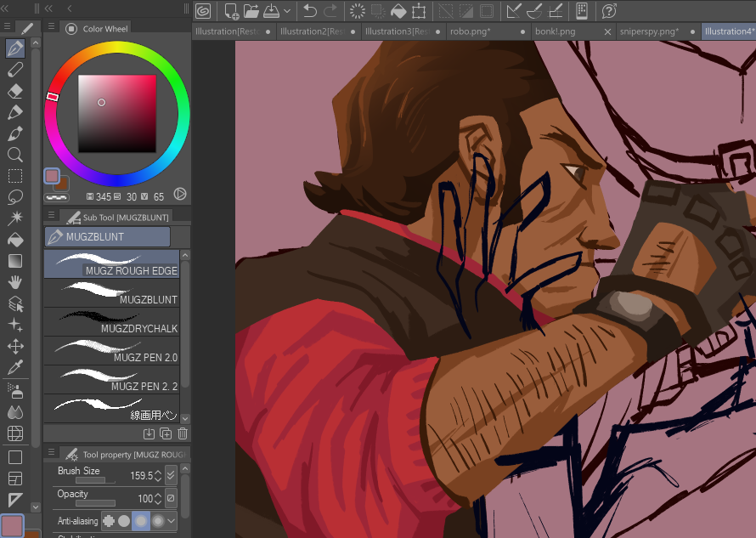756x538 pixels.
Task: Select the Hand move-canvas tool
Action: [x=15, y=282]
